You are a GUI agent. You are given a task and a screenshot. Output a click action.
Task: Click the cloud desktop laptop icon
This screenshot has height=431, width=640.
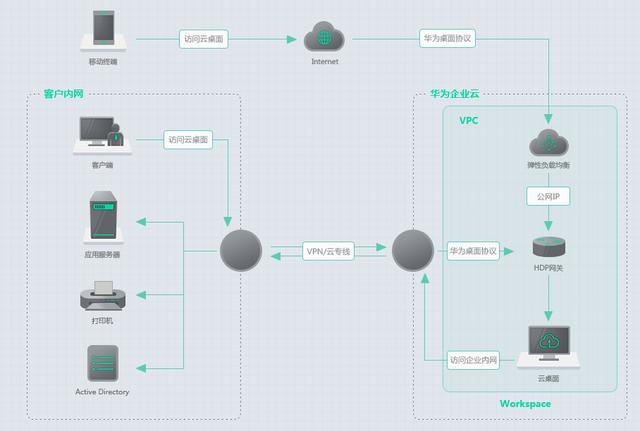549,347
